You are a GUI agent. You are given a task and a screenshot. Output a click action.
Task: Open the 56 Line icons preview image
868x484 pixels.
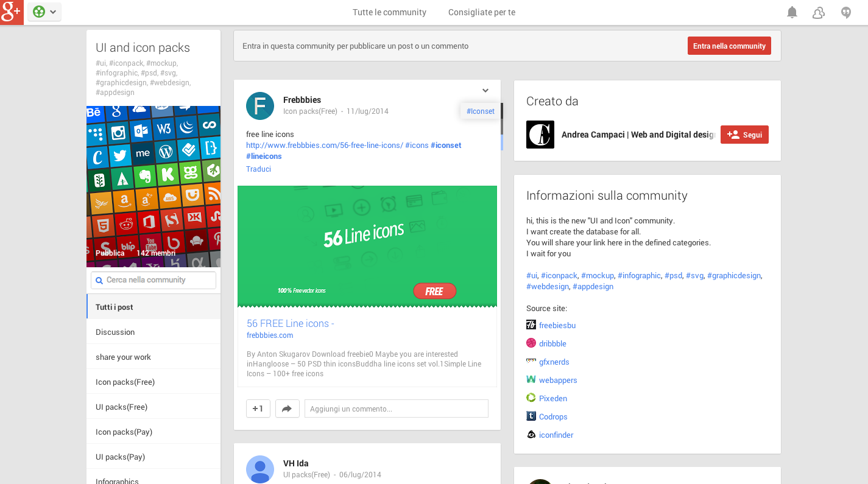[367, 246]
